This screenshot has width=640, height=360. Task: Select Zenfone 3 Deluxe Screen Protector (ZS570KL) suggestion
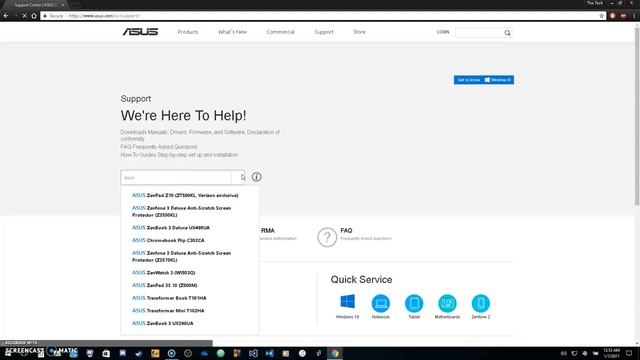(182, 256)
